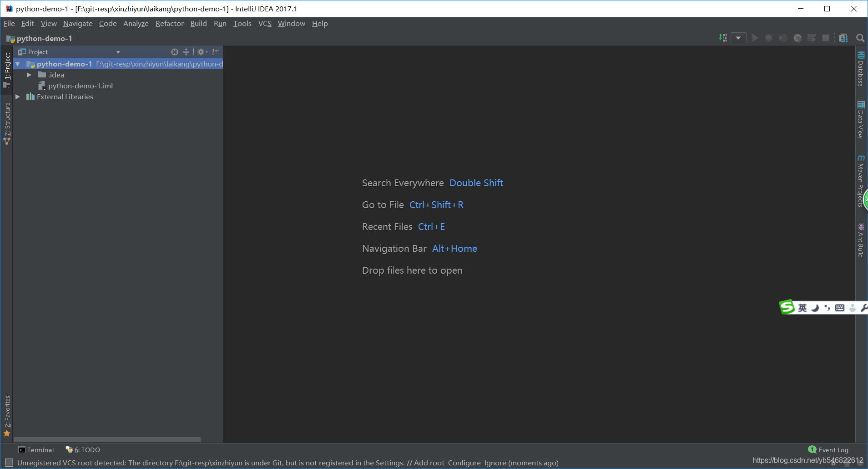Screen dimensions: 868x469
Task: Select External Libraries tree item
Action: 60,97
